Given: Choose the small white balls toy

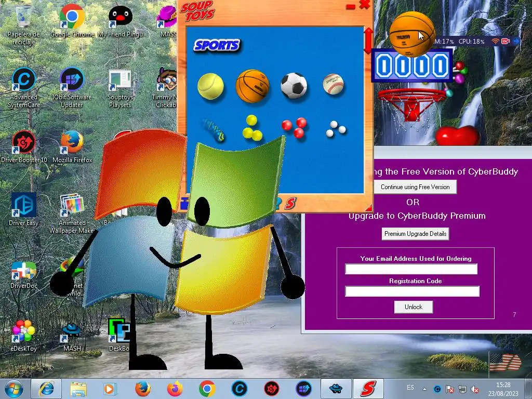Looking at the screenshot, I should (336, 129).
